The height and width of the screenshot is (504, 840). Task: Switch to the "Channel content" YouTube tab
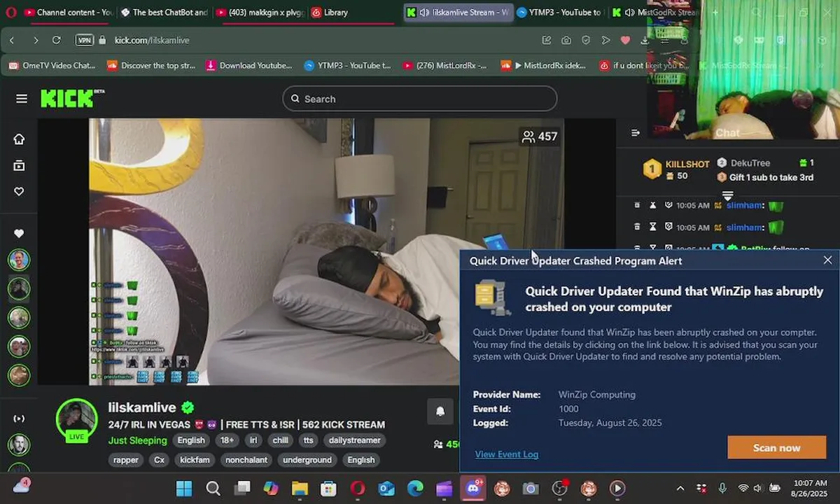68,12
